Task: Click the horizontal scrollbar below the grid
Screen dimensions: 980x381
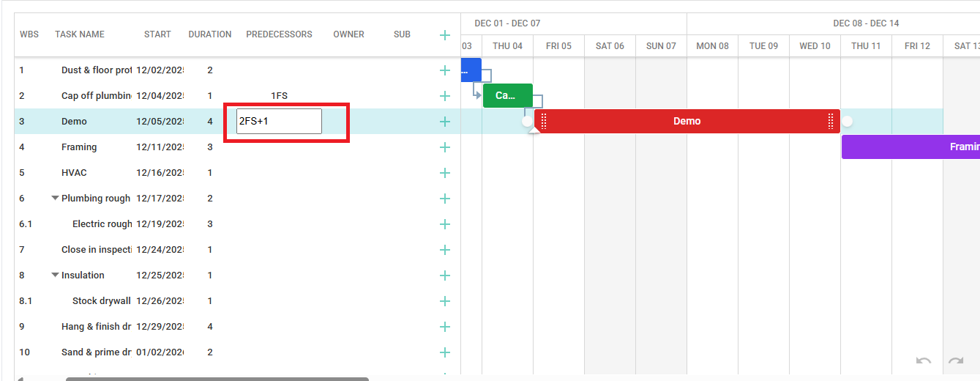Action: pyautogui.click(x=217, y=379)
